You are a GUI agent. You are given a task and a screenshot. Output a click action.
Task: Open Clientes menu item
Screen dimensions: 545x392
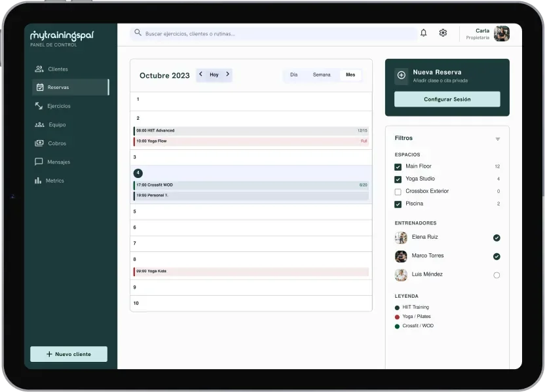pos(70,69)
